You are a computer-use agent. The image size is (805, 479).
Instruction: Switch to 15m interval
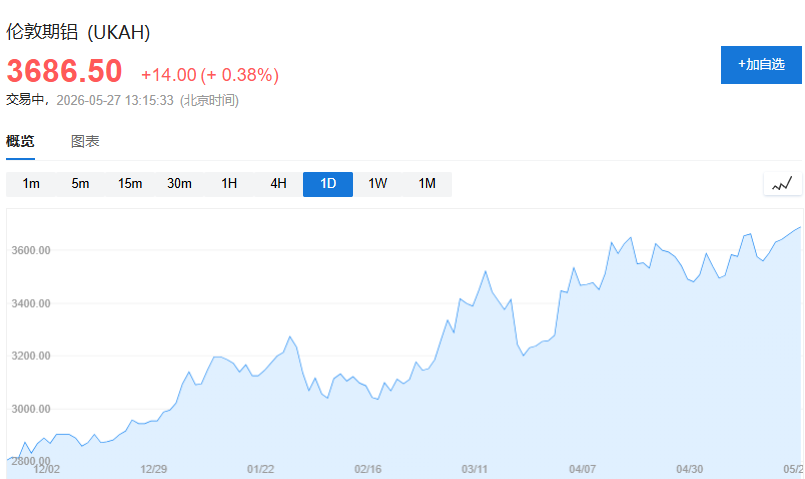click(x=130, y=184)
